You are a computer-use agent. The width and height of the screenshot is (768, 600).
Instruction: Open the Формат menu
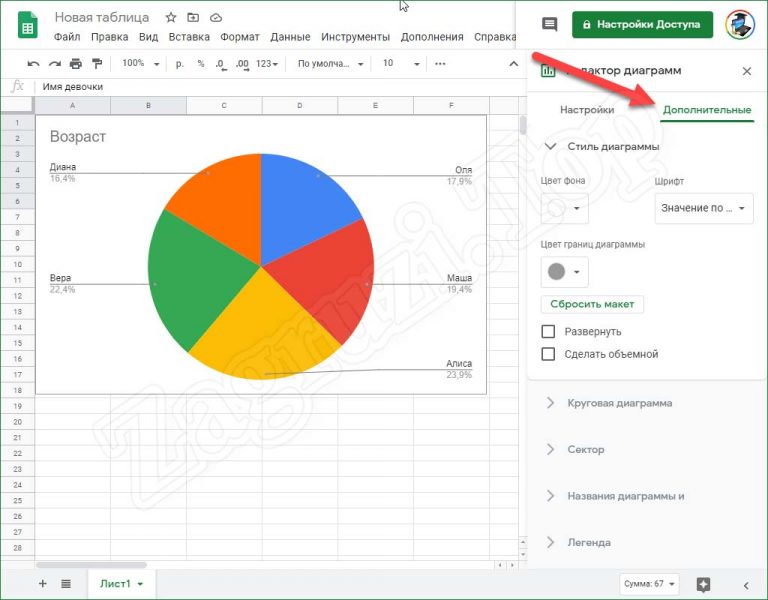click(240, 37)
